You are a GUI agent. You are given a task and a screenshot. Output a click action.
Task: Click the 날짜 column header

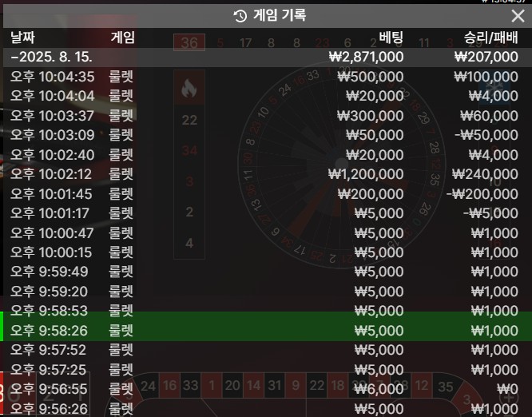22,38
